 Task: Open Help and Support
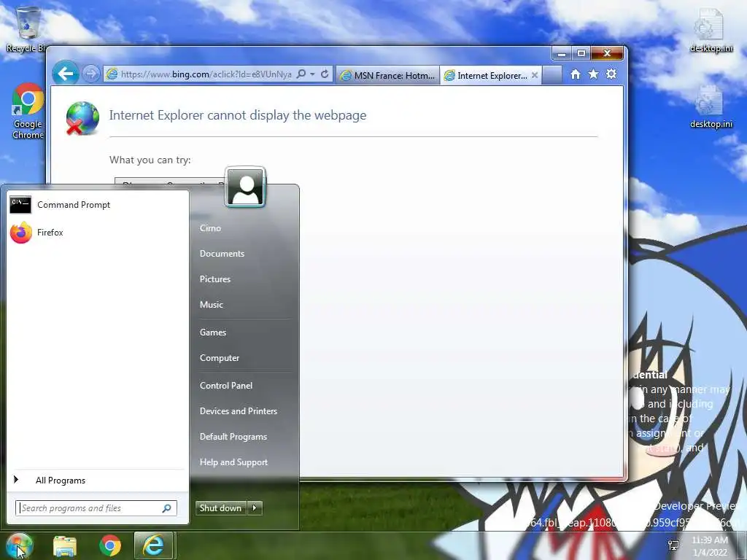tap(234, 462)
